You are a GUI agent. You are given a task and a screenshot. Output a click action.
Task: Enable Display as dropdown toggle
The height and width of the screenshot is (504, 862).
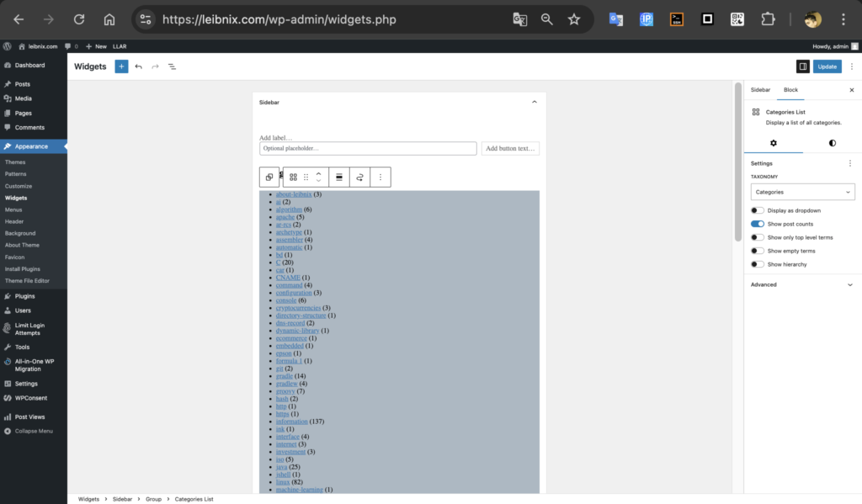(758, 210)
